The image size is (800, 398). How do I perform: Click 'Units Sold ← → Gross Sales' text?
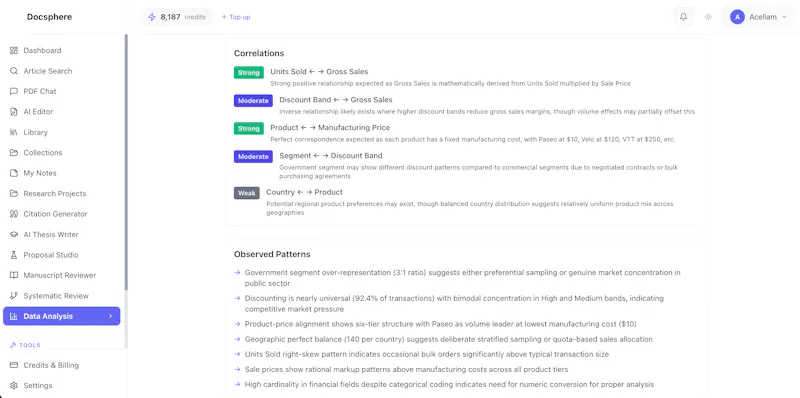tap(319, 72)
